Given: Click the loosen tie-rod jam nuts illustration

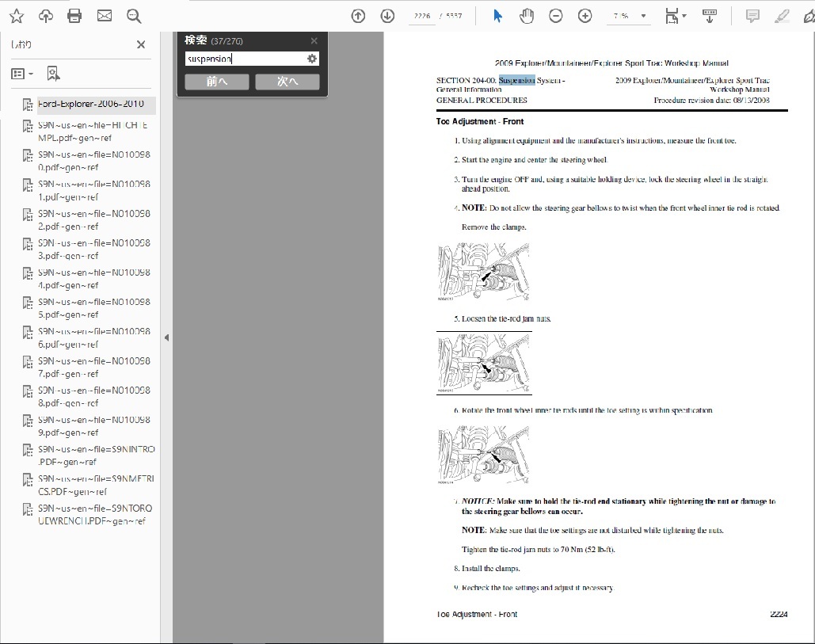Looking at the screenshot, I should 483,364.
